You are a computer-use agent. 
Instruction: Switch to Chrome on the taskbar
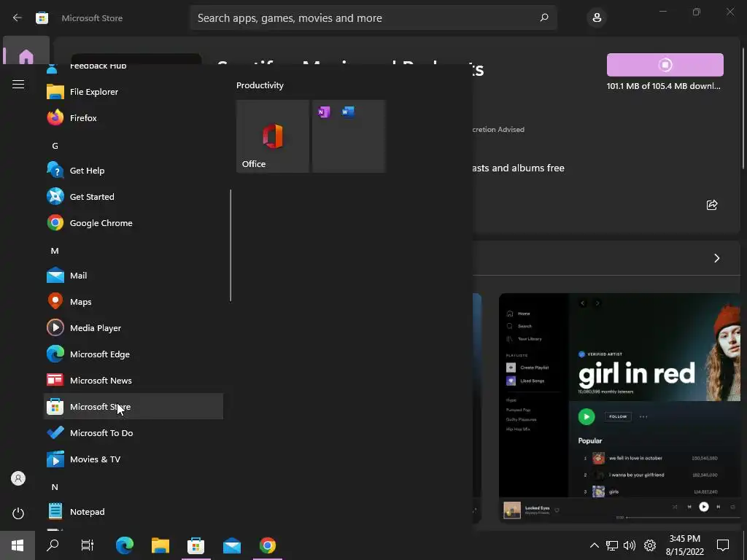pos(267,545)
